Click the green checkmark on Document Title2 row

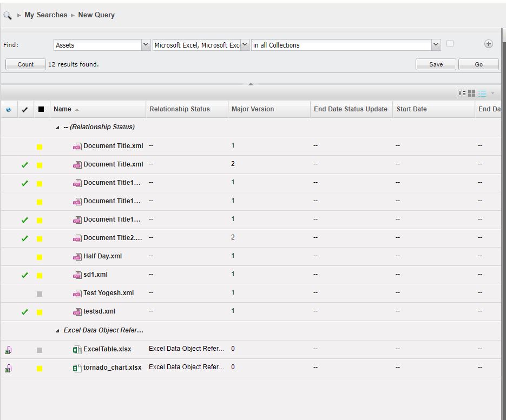(x=24, y=238)
